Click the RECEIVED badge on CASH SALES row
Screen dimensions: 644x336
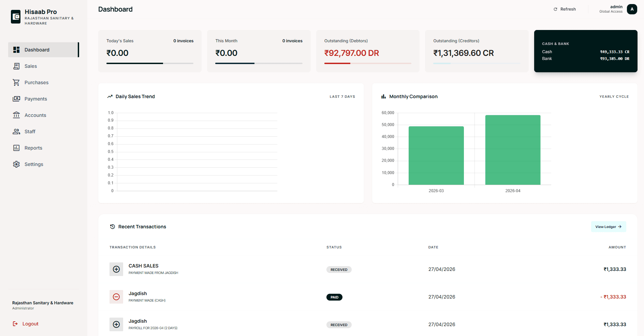(x=339, y=270)
